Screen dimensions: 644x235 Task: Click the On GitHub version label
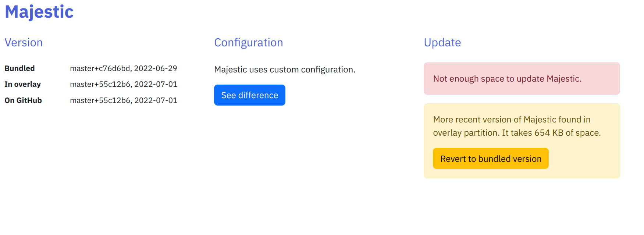pyautogui.click(x=23, y=100)
